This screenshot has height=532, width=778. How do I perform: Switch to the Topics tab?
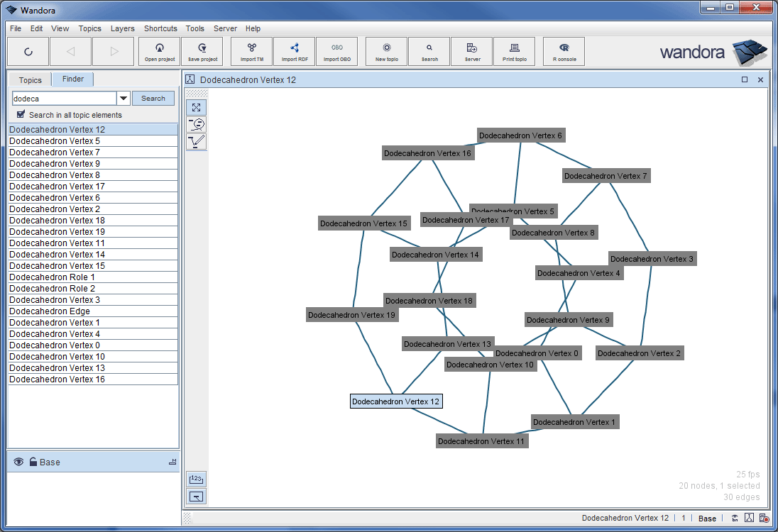click(29, 79)
